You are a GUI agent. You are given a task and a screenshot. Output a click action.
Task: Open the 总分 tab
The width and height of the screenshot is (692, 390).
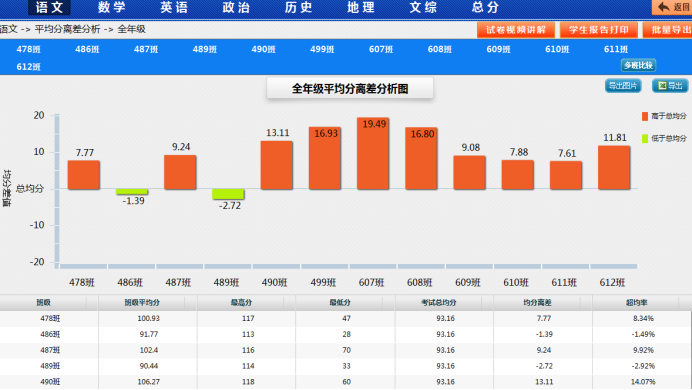click(x=485, y=8)
